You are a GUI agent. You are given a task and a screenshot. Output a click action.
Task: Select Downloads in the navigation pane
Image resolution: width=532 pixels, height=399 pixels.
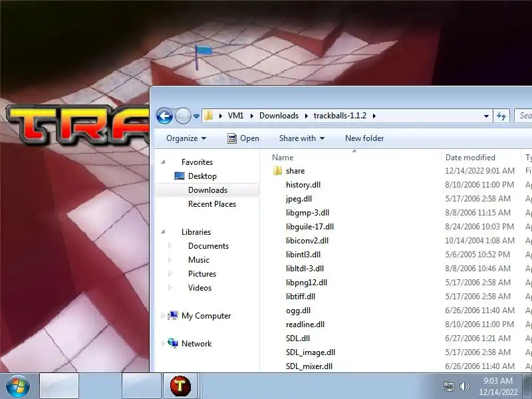pos(207,190)
